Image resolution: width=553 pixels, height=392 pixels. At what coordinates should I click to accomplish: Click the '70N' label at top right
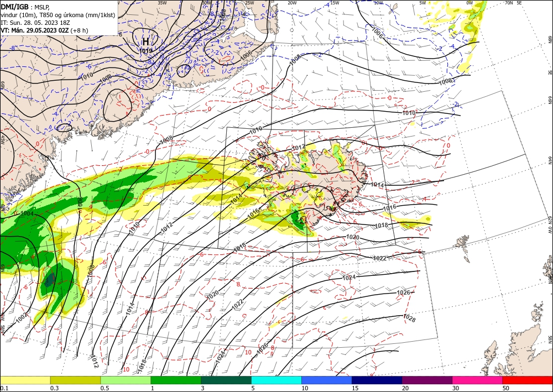click(509, 3)
